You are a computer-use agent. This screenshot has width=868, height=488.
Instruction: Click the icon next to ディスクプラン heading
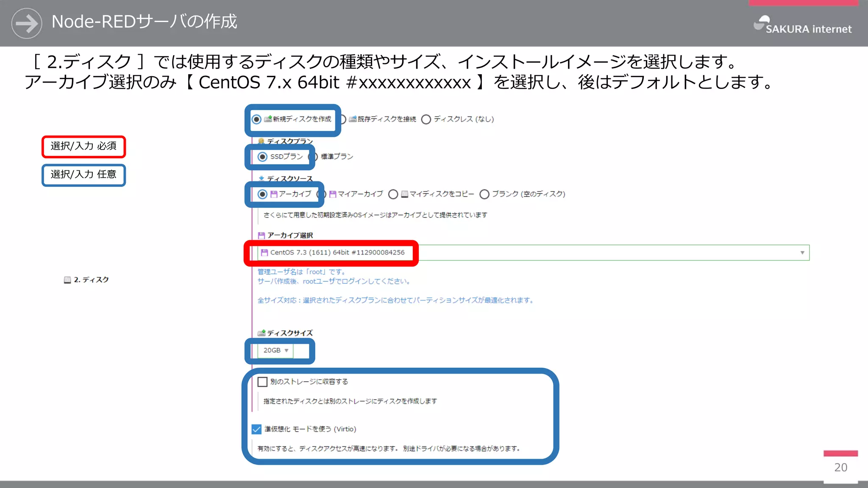[x=262, y=141]
